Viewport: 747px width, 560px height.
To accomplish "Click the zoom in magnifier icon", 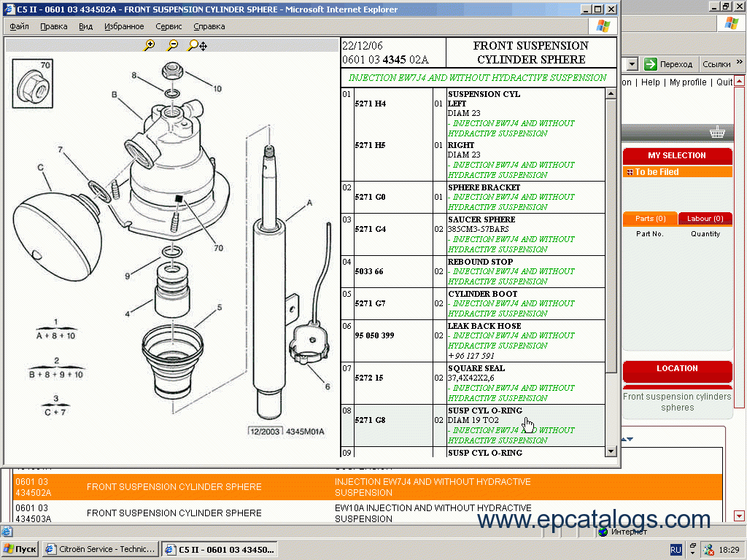I will pyautogui.click(x=149, y=45).
